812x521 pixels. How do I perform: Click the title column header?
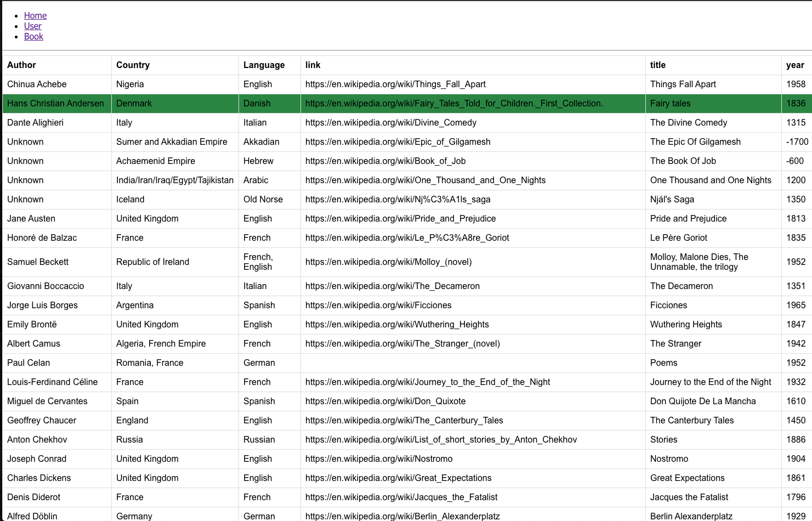pos(713,65)
